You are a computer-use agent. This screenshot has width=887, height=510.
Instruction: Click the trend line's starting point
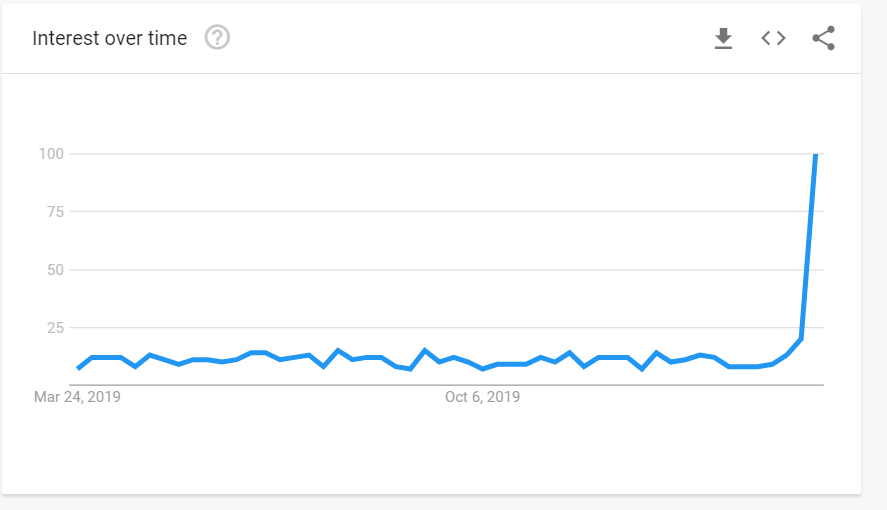click(78, 368)
